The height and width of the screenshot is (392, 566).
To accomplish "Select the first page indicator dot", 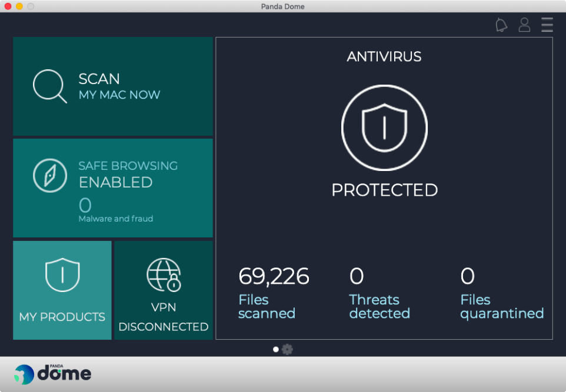I will (276, 349).
